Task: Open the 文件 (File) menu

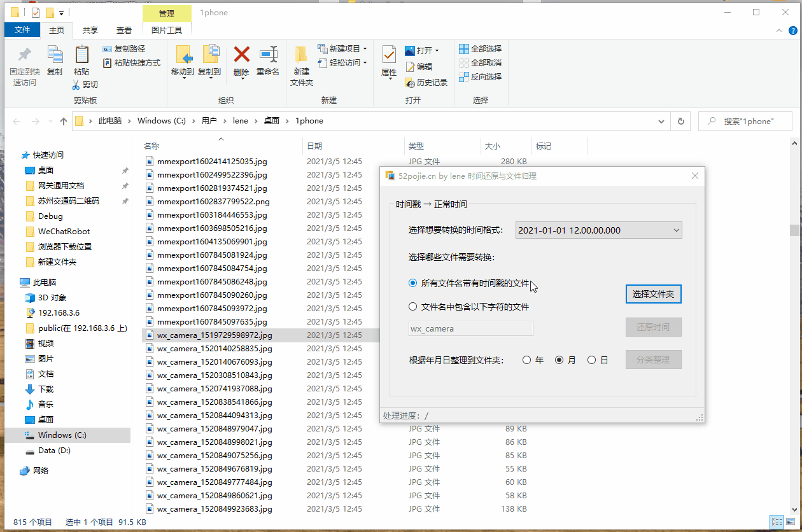Action: point(22,29)
